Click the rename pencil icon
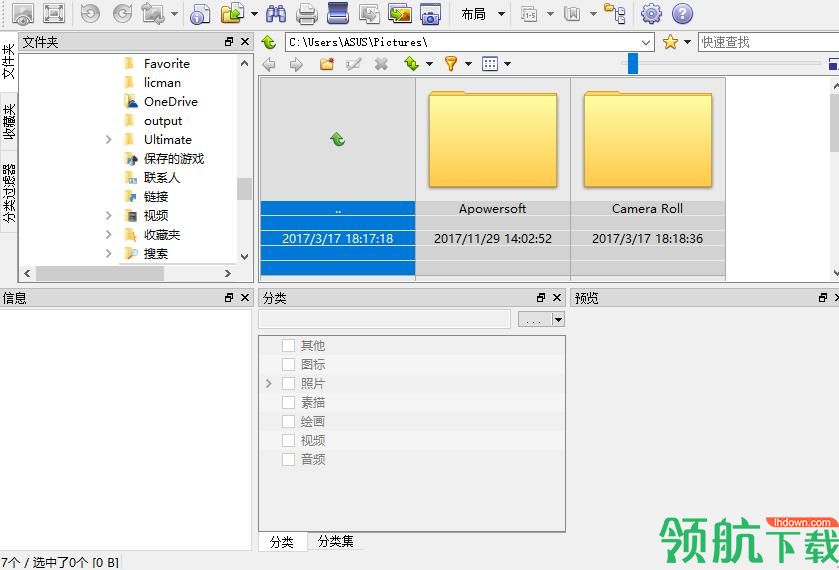This screenshot has height=570, width=839. click(x=353, y=64)
